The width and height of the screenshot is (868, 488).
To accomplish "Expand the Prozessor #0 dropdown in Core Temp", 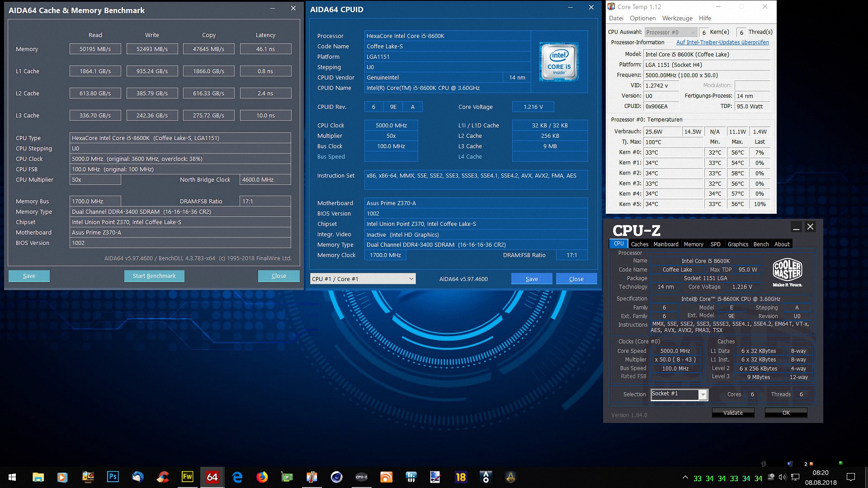I will 671,32.
